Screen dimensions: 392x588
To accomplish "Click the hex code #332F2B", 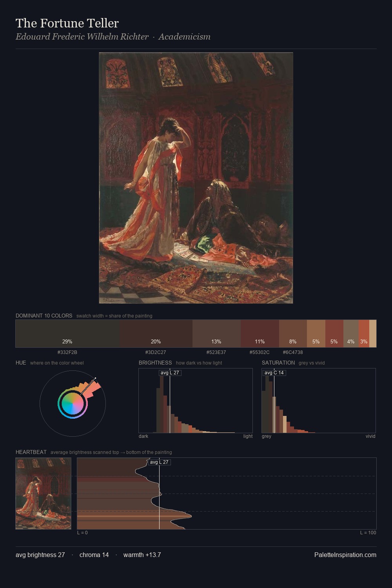I will click(x=67, y=352).
